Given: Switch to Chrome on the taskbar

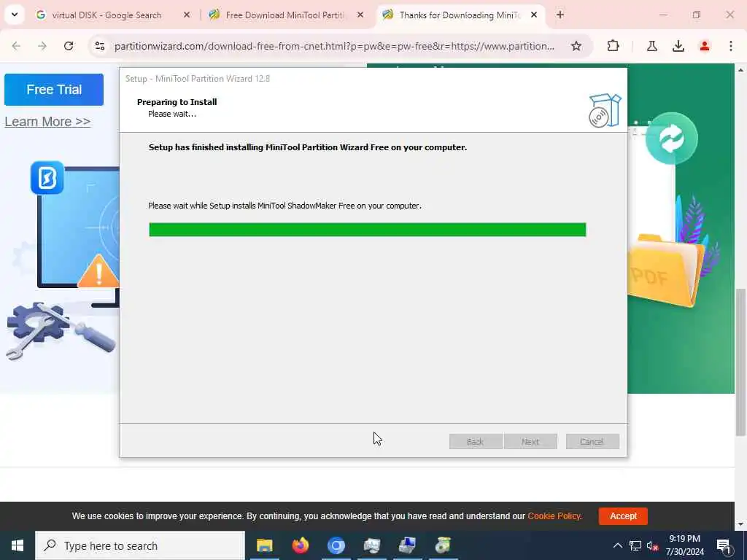Looking at the screenshot, I should click(336, 545).
